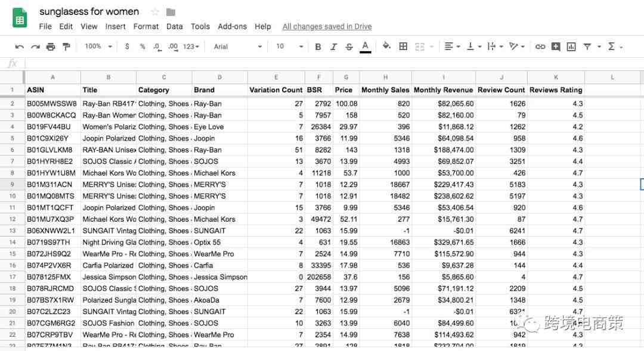Open the Functions sigma menu
This screenshot has width=644, height=351.
coord(615,47)
